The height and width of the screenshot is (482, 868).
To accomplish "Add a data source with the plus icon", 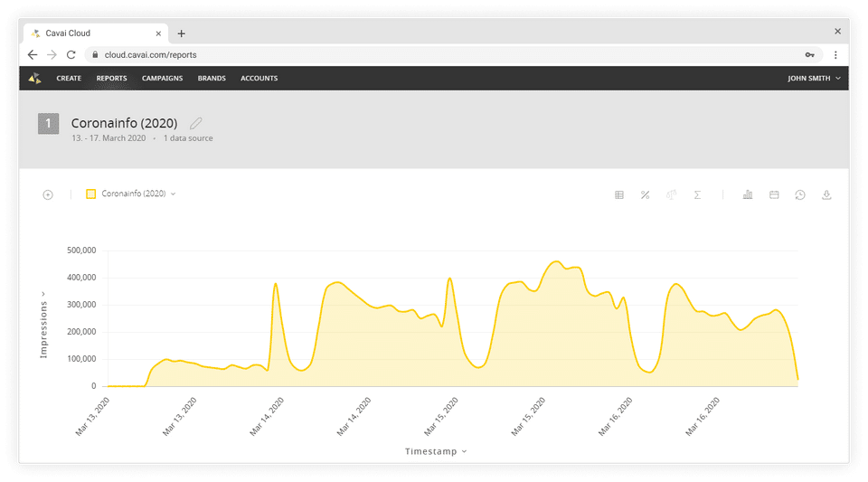I will (x=48, y=194).
